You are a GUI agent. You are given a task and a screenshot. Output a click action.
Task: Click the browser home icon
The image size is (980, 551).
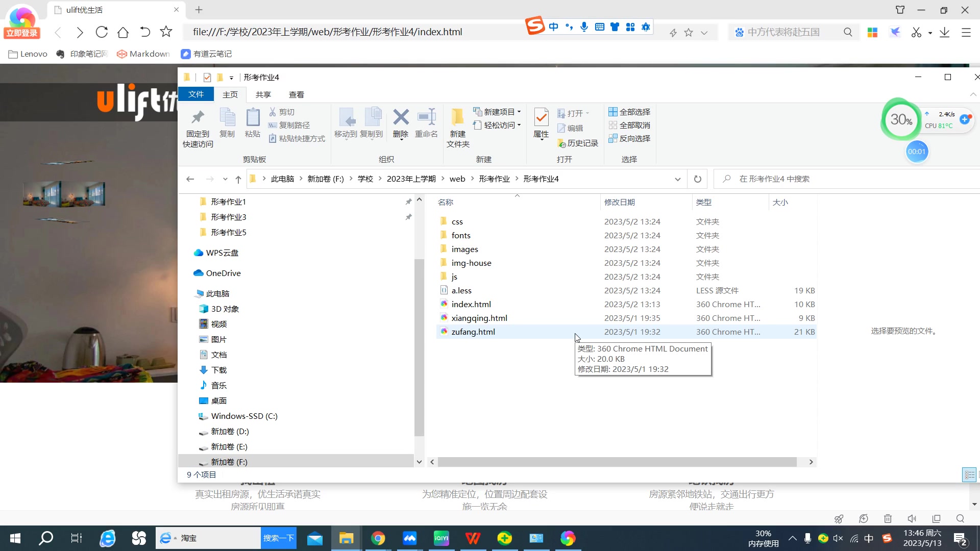pyautogui.click(x=123, y=32)
